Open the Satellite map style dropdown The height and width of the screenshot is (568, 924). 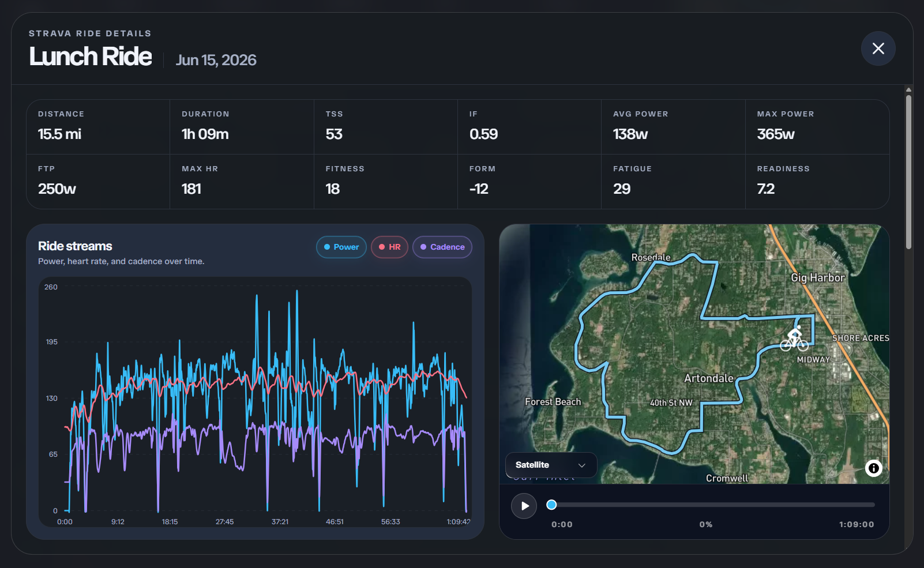tap(551, 465)
